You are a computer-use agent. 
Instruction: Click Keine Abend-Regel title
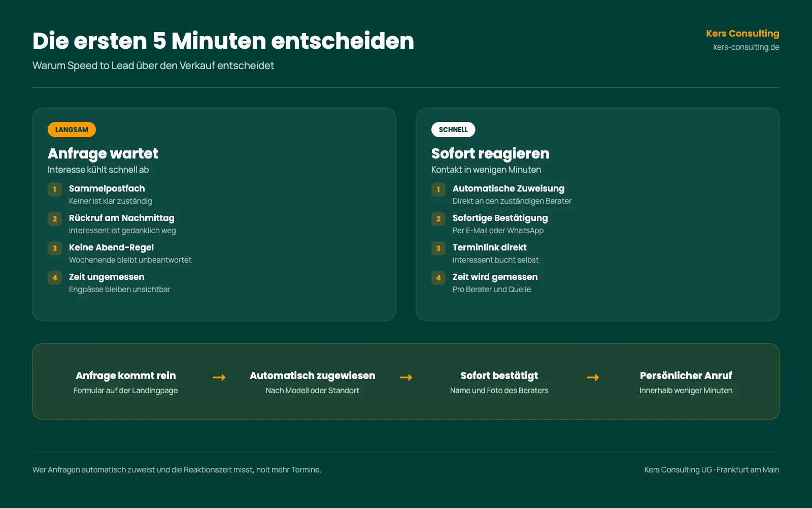tap(111, 247)
